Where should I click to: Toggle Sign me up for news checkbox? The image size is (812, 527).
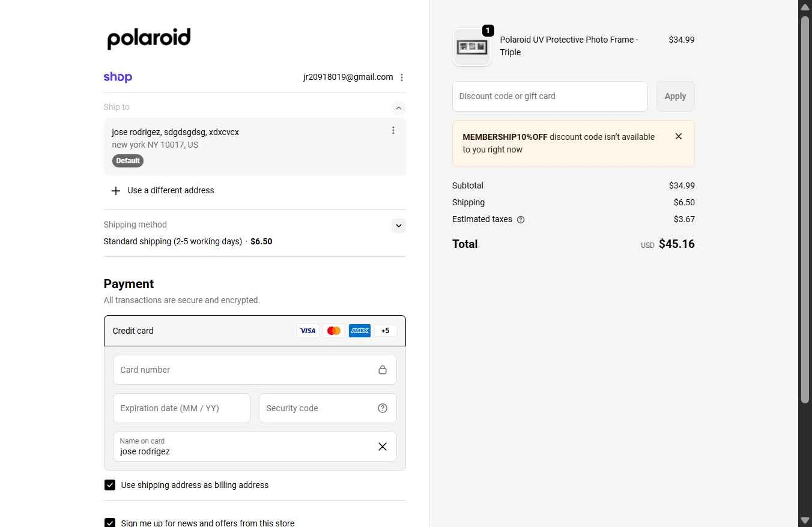point(110,523)
